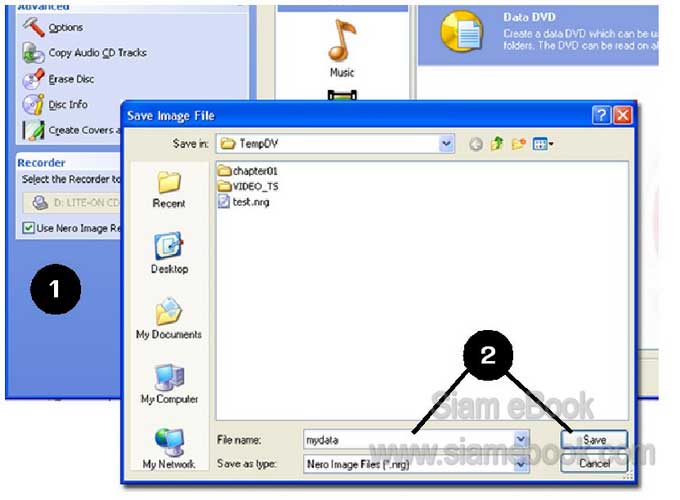The image size is (680, 500).
Task: Expand the File name dropdown arrow
Action: coord(521,440)
